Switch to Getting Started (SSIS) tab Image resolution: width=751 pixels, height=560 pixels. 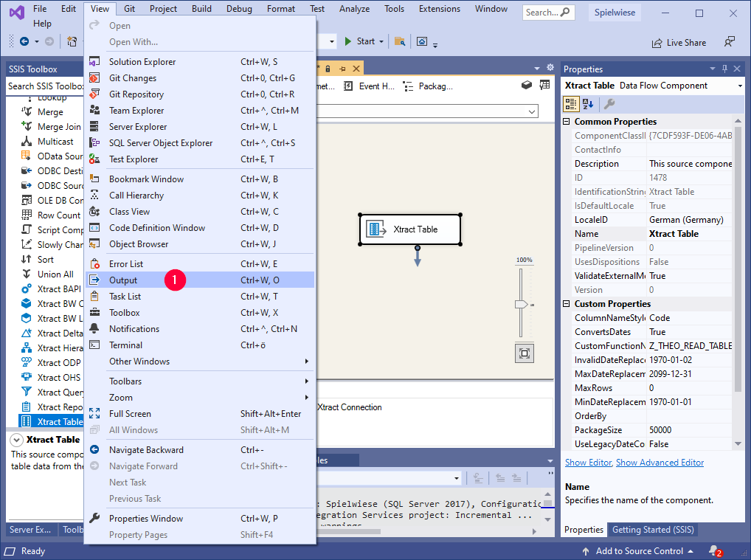tap(651, 530)
